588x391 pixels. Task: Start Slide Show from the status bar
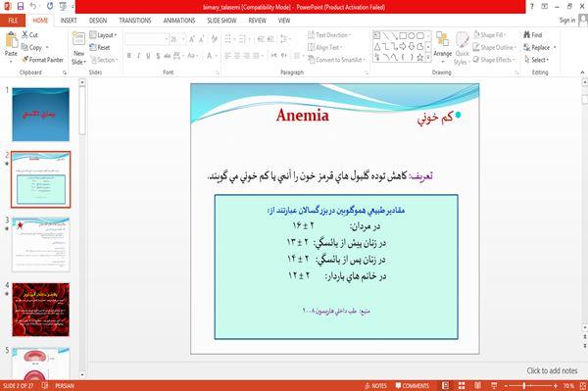pyautogui.click(x=494, y=386)
